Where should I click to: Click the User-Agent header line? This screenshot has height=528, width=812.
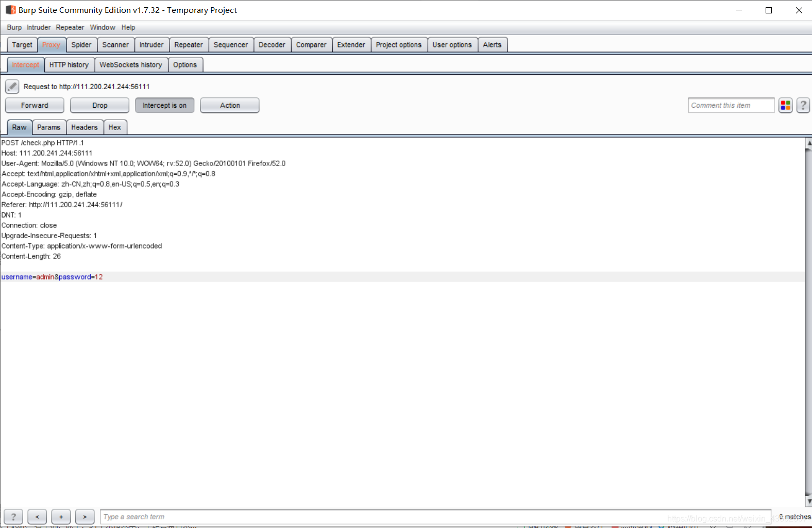(x=144, y=163)
